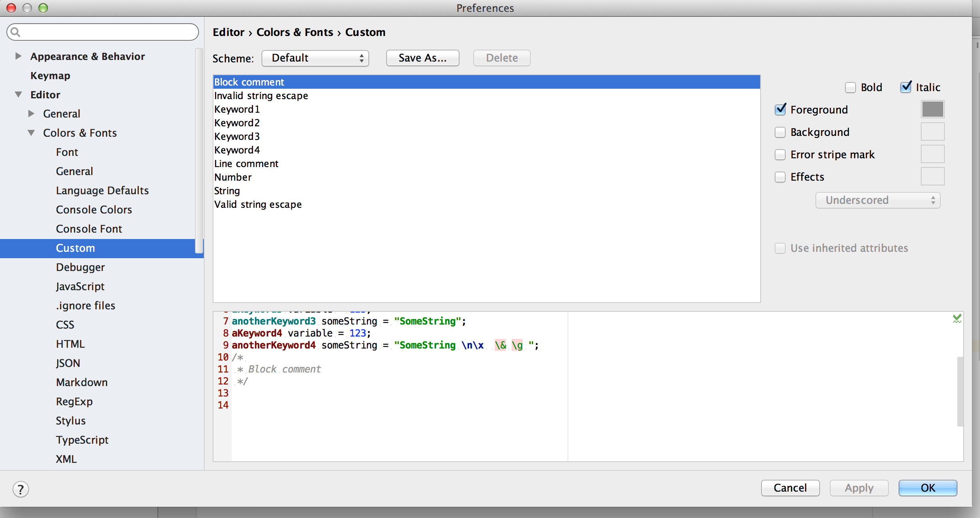Enable the Effects checkbox

click(x=780, y=177)
